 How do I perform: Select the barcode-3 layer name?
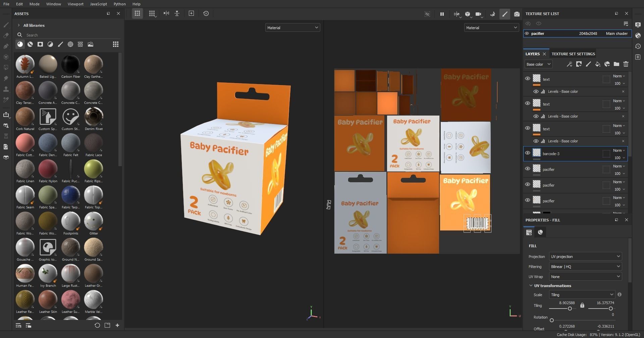(551, 154)
